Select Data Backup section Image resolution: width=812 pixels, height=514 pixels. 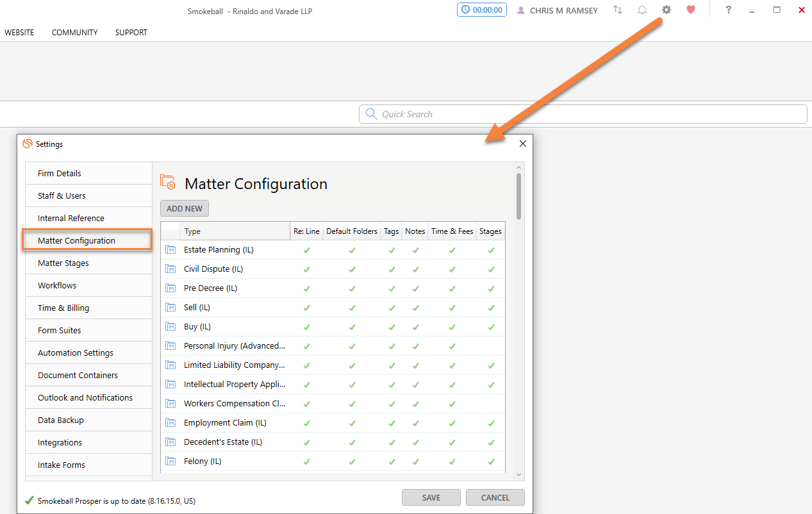pyautogui.click(x=88, y=420)
